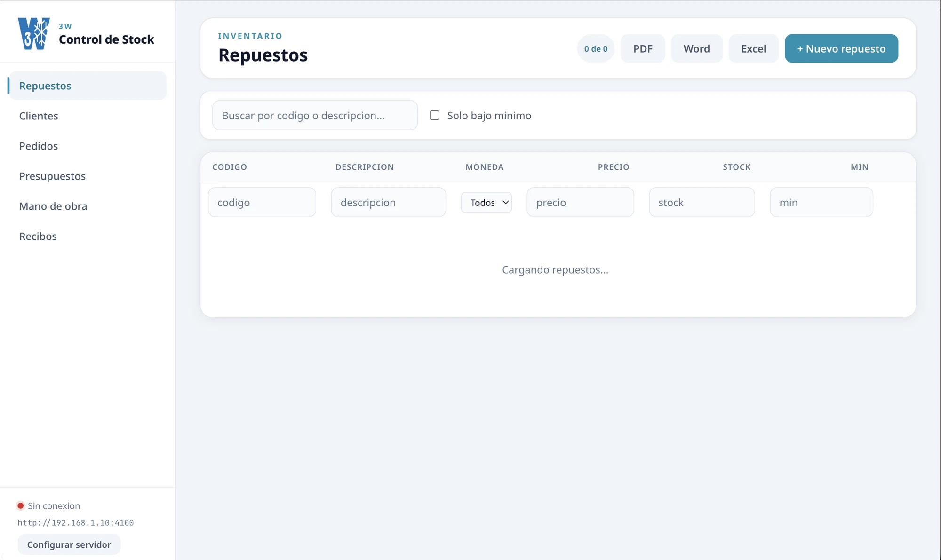Image resolution: width=941 pixels, height=560 pixels.
Task: Select Presupuestos in the sidebar
Action: click(x=88, y=176)
